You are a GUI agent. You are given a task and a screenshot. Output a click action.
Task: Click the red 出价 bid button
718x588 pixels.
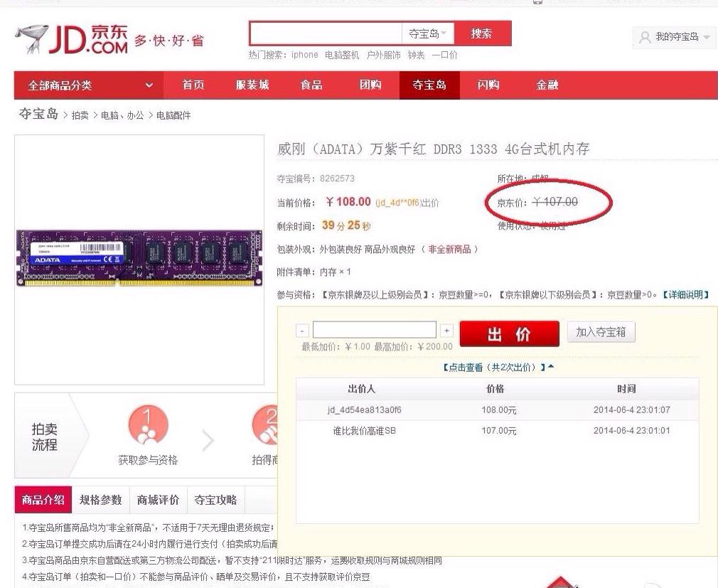pyautogui.click(x=510, y=334)
